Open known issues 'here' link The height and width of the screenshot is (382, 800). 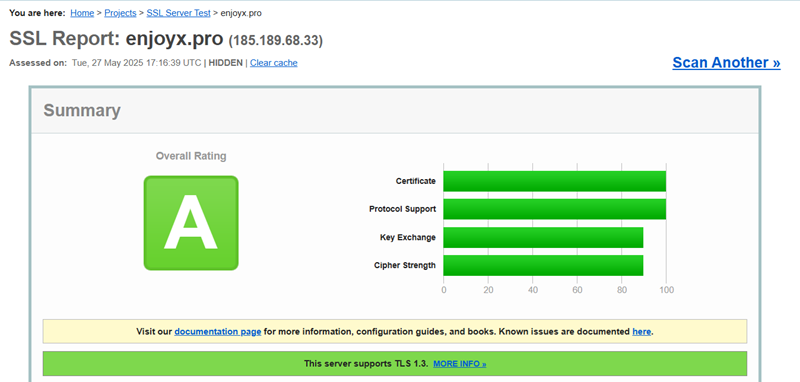641,332
